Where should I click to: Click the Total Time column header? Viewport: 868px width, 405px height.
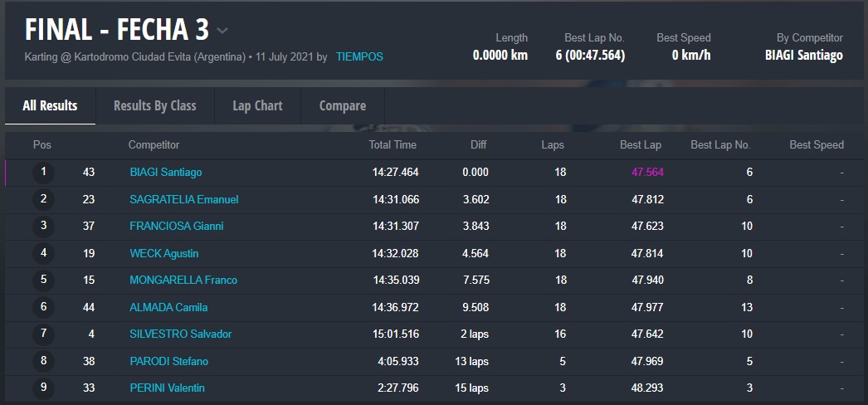point(393,144)
